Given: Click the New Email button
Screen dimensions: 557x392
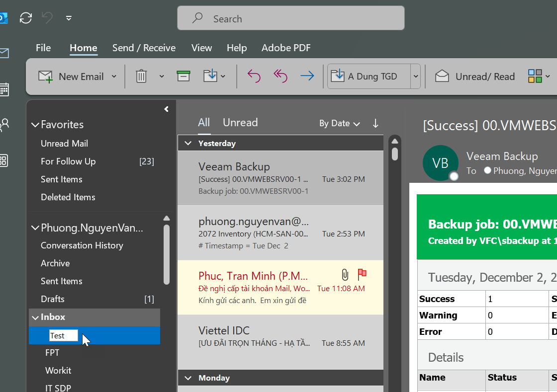Looking at the screenshot, I should [72, 77].
